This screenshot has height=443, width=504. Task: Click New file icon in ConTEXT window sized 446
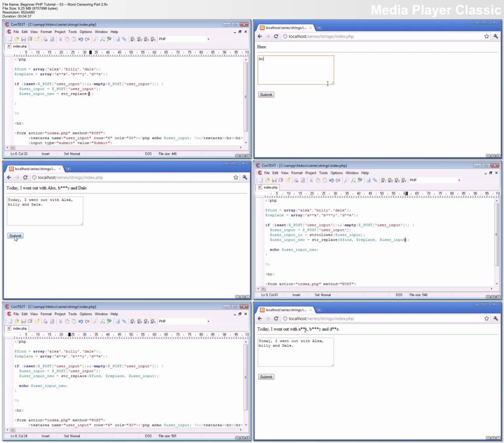10,39
